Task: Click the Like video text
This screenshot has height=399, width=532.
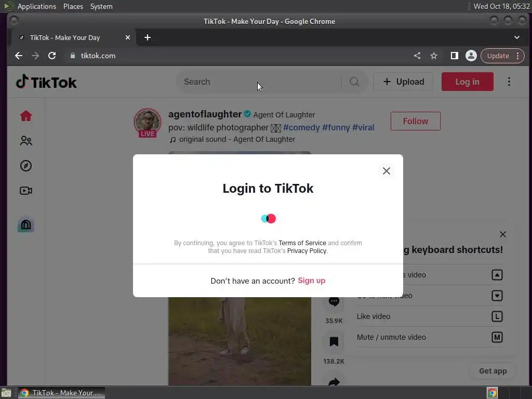Action: pyautogui.click(x=374, y=316)
